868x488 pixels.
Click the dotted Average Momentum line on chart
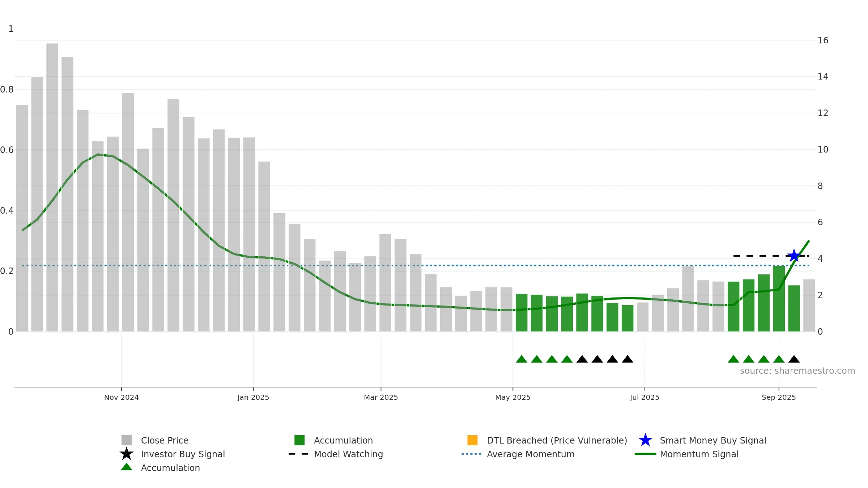(415, 266)
